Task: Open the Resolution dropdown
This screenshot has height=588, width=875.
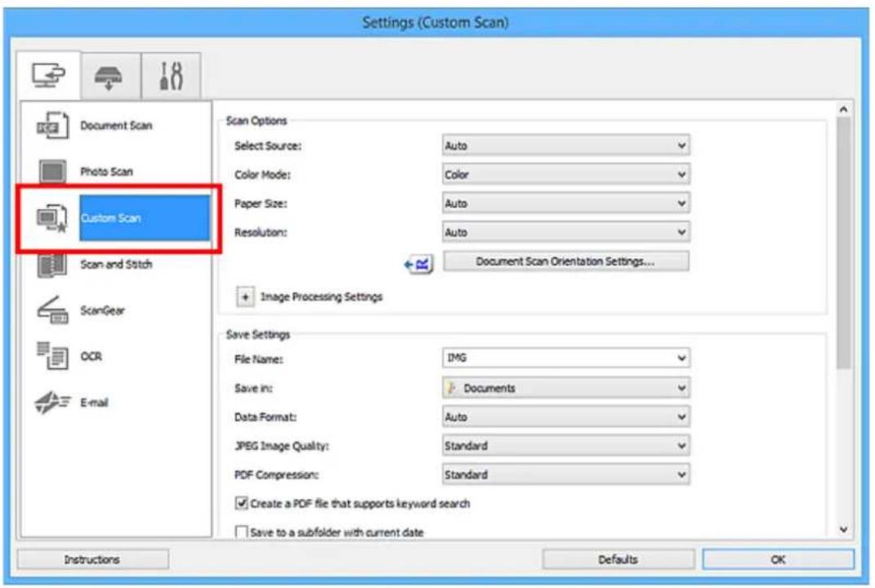Action: pos(566,232)
